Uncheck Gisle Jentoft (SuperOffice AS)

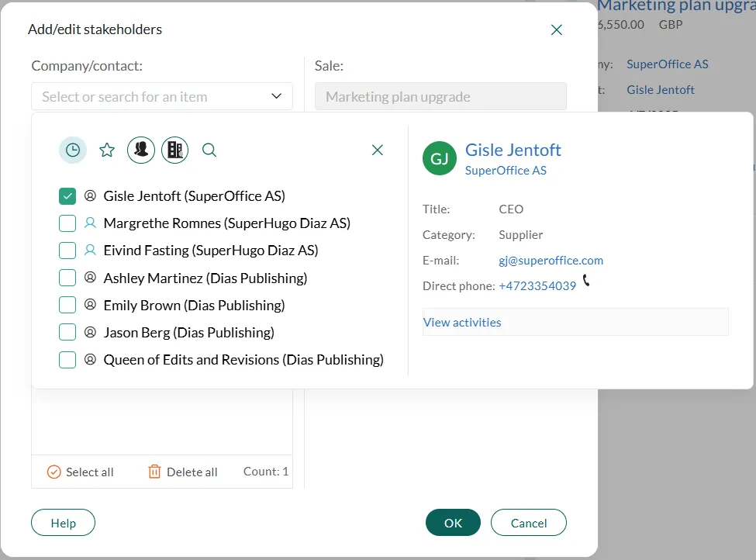(67, 196)
